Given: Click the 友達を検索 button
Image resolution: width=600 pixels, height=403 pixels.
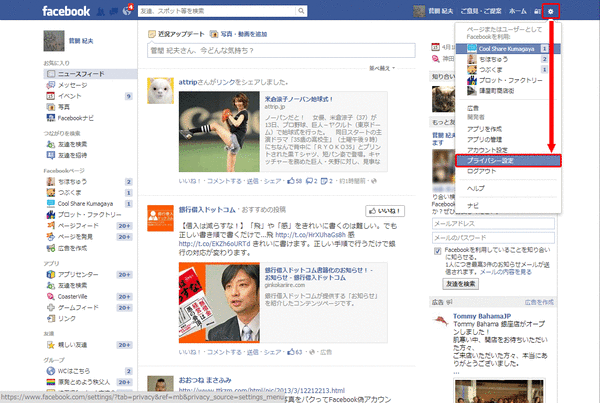Looking at the screenshot, I should [461, 284].
